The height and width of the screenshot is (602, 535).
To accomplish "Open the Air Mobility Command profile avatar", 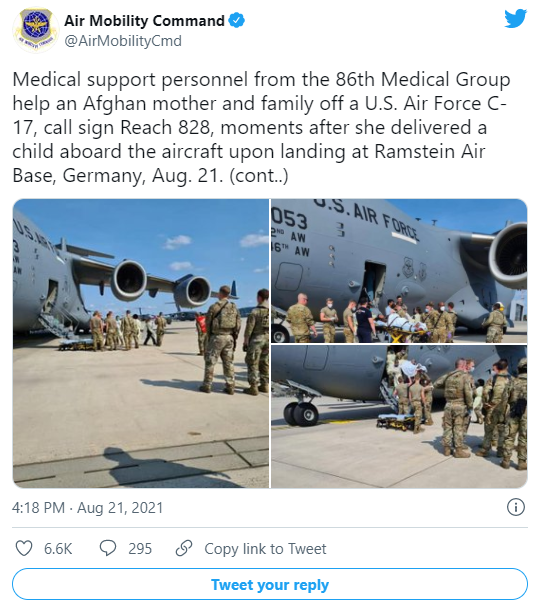I will click(x=35, y=31).
